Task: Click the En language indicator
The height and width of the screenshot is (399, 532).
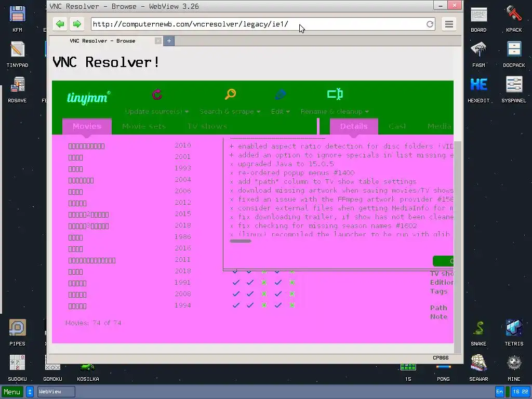Action: (x=499, y=392)
